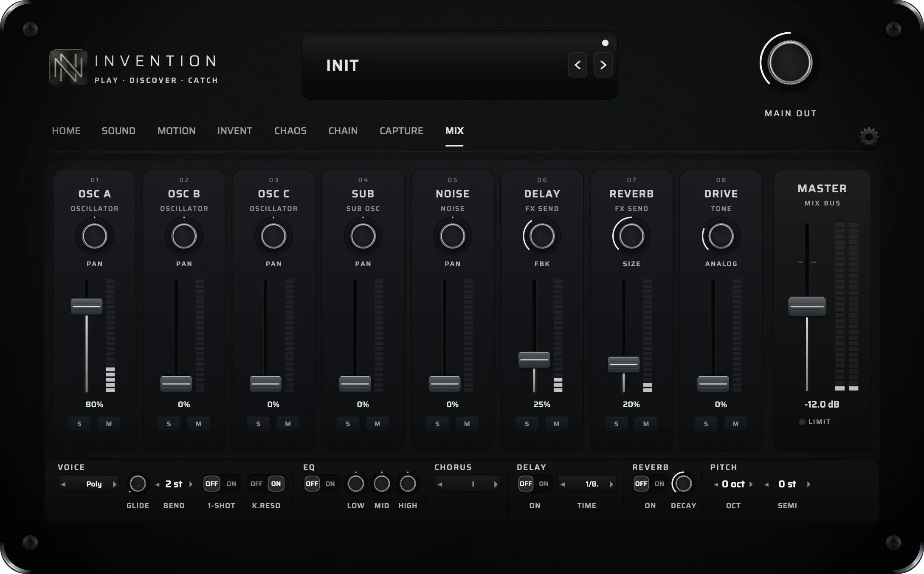Viewport: 924px width, 574px height.
Task: Select next voice mode after Poly
Action: click(x=114, y=484)
